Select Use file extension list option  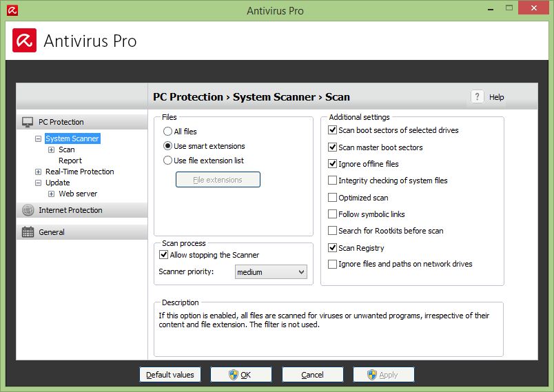[x=167, y=161]
